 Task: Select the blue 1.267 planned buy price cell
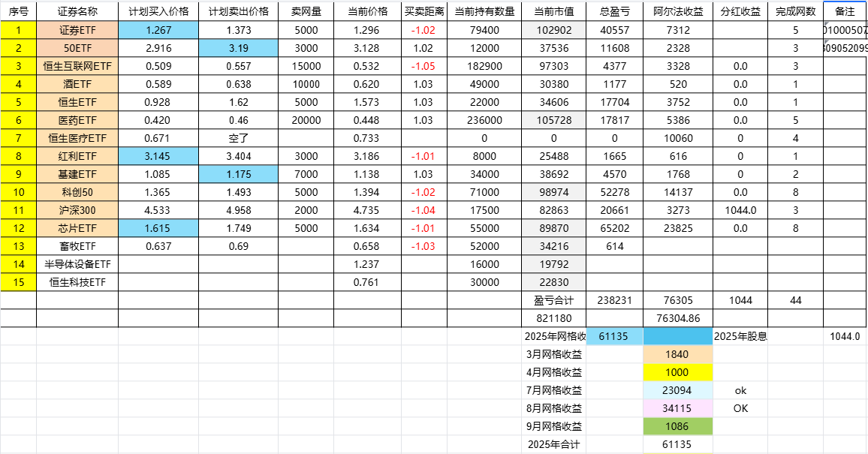pyautogui.click(x=158, y=30)
